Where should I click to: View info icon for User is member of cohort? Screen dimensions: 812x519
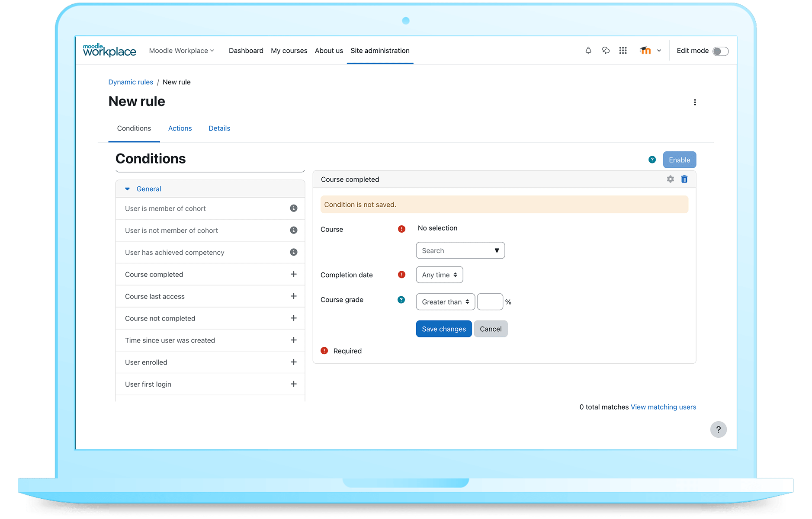[x=294, y=208]
